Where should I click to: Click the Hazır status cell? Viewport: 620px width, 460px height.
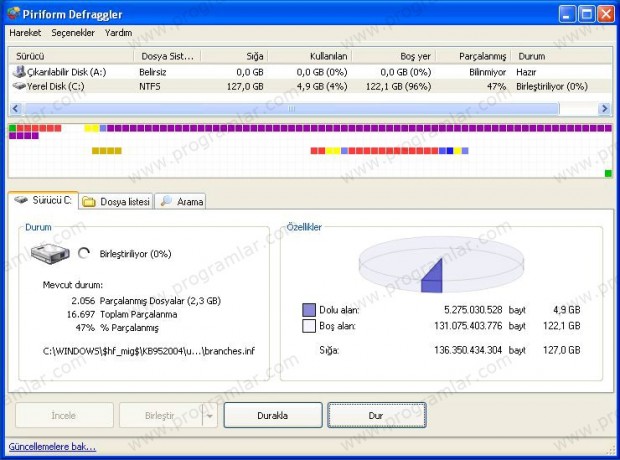point(526,72)
